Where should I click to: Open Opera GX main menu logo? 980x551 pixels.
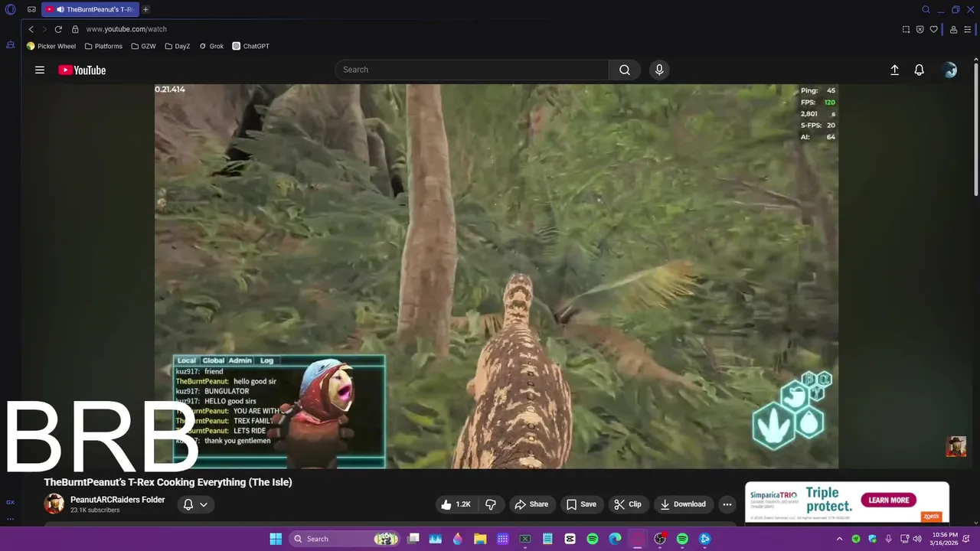(x=11, y=9)
